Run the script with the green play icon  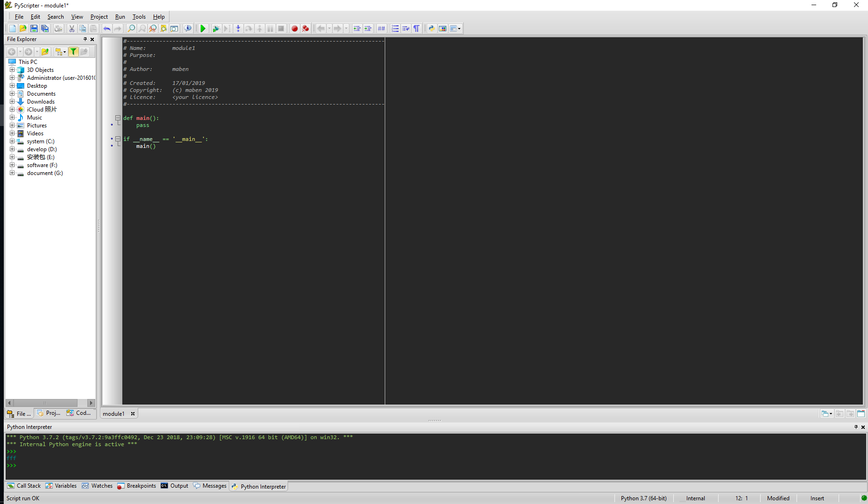tap(203, 28)
